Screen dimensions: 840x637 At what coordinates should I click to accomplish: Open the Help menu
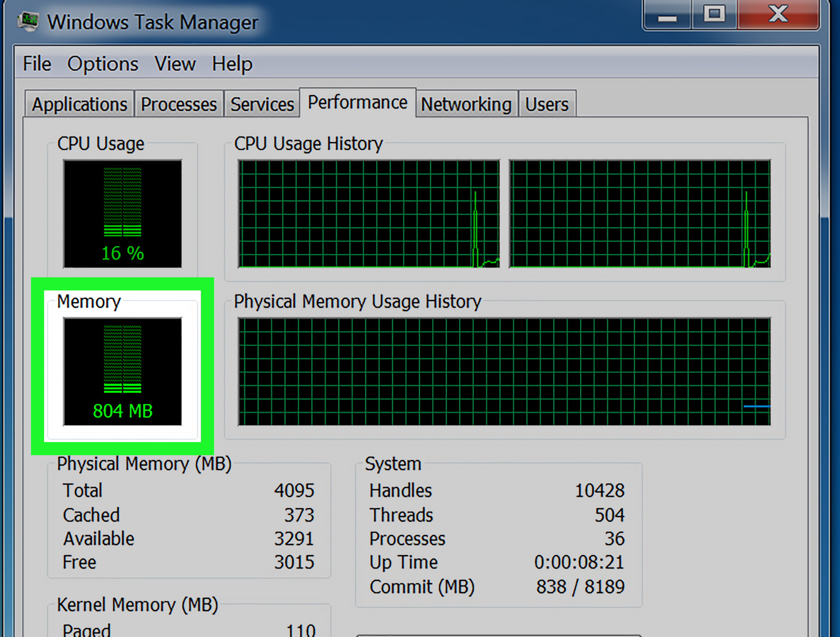tap(232, 63)
